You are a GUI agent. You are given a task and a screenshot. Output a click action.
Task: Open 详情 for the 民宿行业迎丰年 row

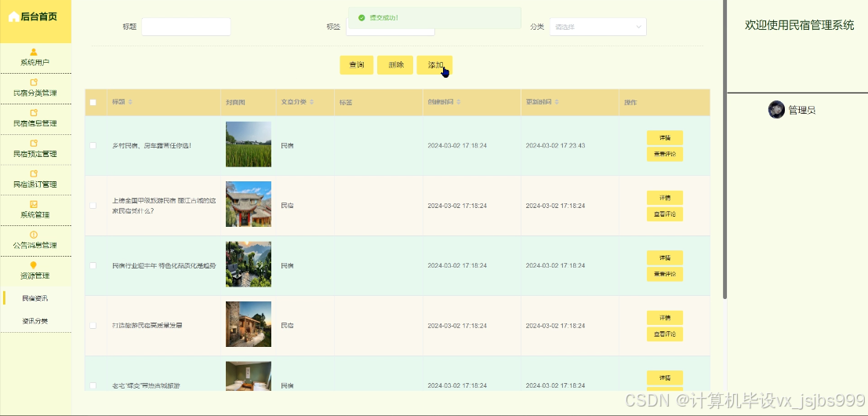tap(665, 257)
